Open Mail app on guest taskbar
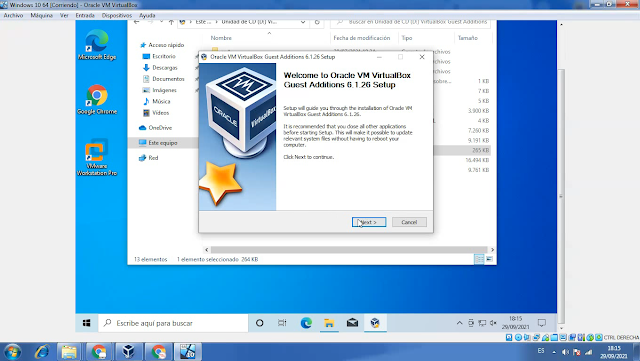This screenshot has width=640, height=361. click(352, 323)
